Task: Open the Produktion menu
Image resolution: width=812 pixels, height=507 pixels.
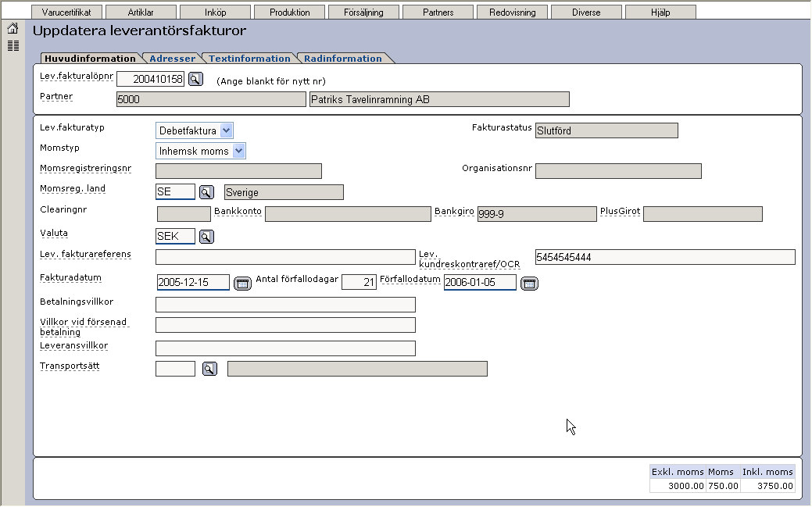Action: tap(289, 12)
